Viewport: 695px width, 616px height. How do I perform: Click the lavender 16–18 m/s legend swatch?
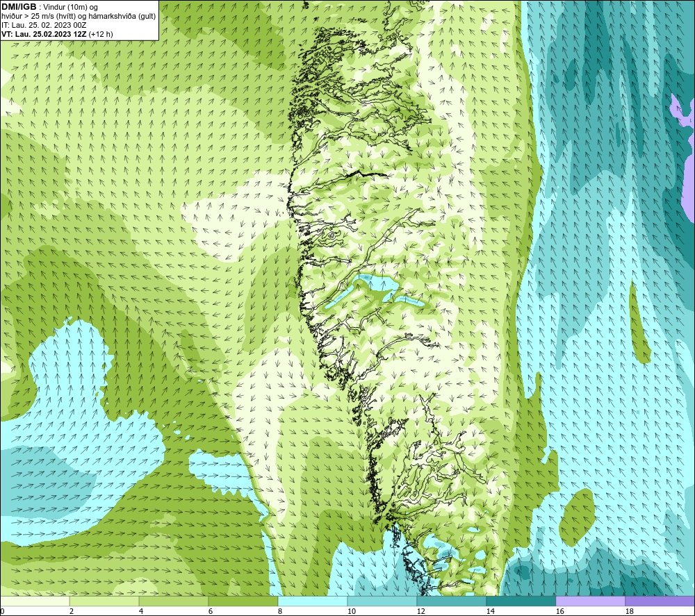[x=590, y=601]
